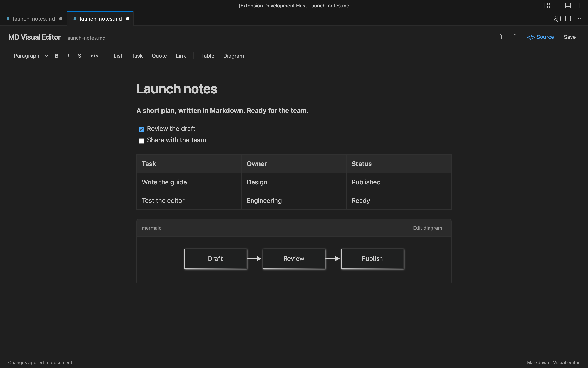The height and width of the screenshot is (368, 588).
Task: Insert a Quote block
Action: click(159, 56)
